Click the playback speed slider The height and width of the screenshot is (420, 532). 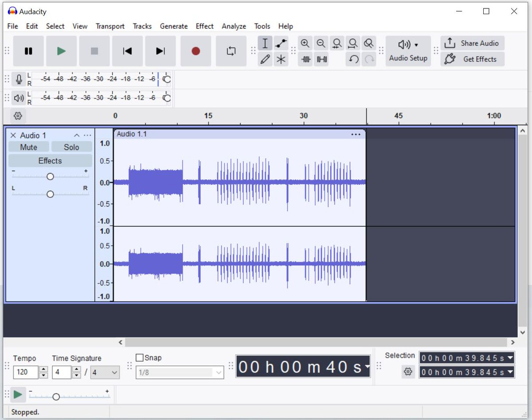point(70,397)
